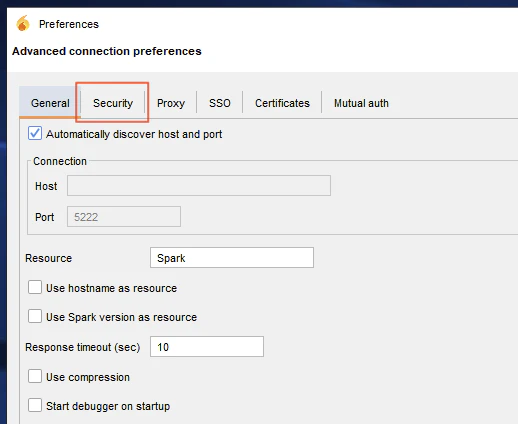518x424 pixels.
Task: Select the General tab
Action: click(50, 103)
